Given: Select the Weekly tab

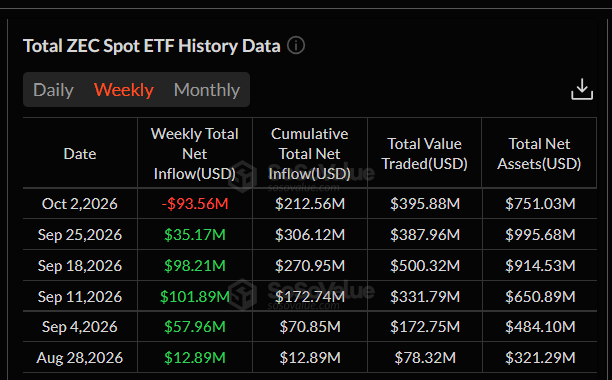Looking at the screenshot, I should (x=124, y=90).
